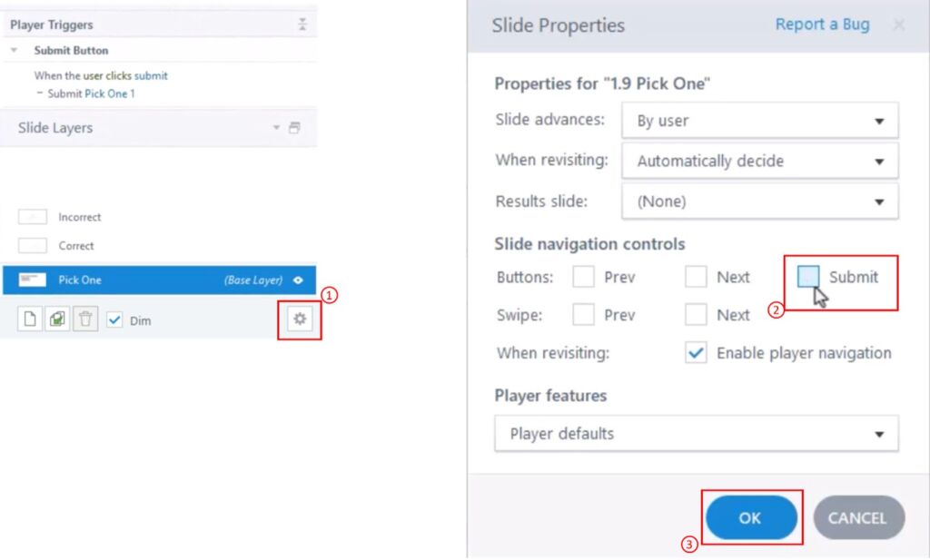The height and width of the screenshot is (560, 930).
Task: Check the Buttons Prev checkbox
Action: pos(584,277)
